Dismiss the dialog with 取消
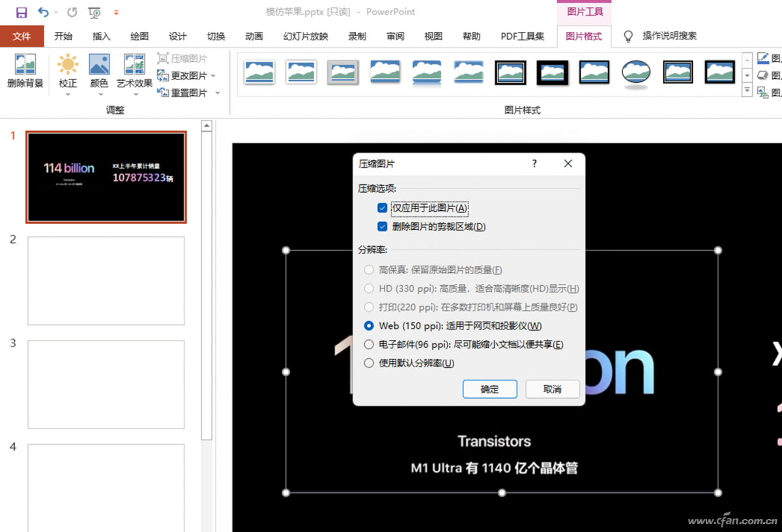This screenshot has height=532, width=782. click(553, 389)
